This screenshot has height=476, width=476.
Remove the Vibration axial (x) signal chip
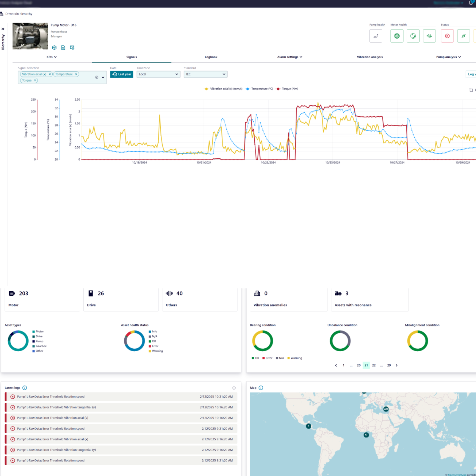(50, 74)
